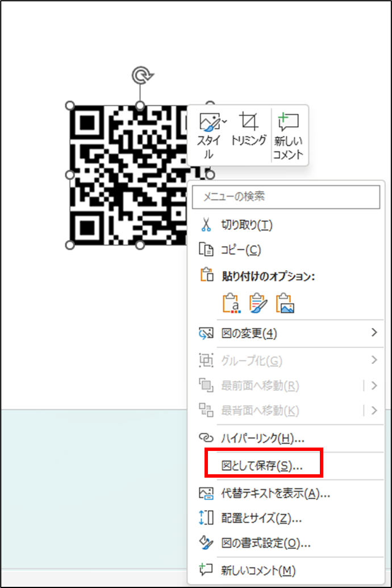Open View Alt Text (代替テキストを表示)
The height and width of the screenshot is (588, 392).
point(275,493)
